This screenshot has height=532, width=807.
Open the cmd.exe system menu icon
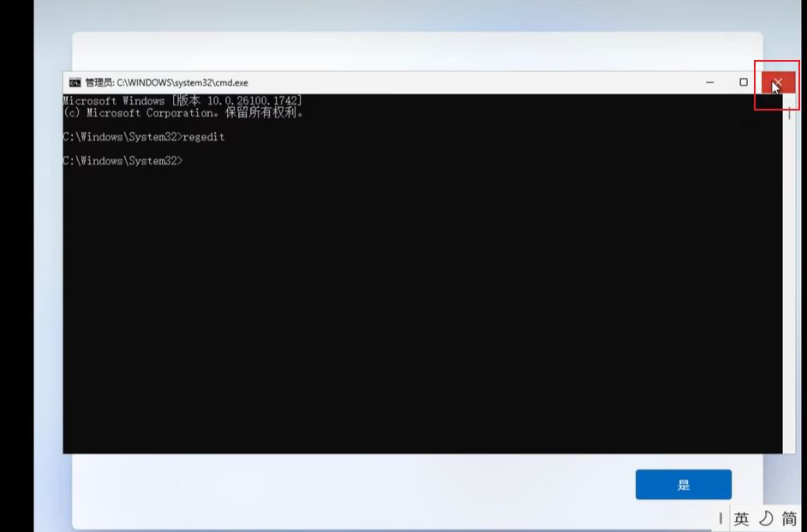point(75,83)
